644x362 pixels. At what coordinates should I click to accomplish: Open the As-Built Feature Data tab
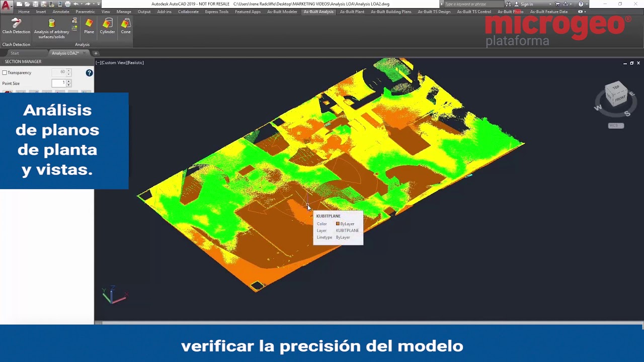pos(549,12)
